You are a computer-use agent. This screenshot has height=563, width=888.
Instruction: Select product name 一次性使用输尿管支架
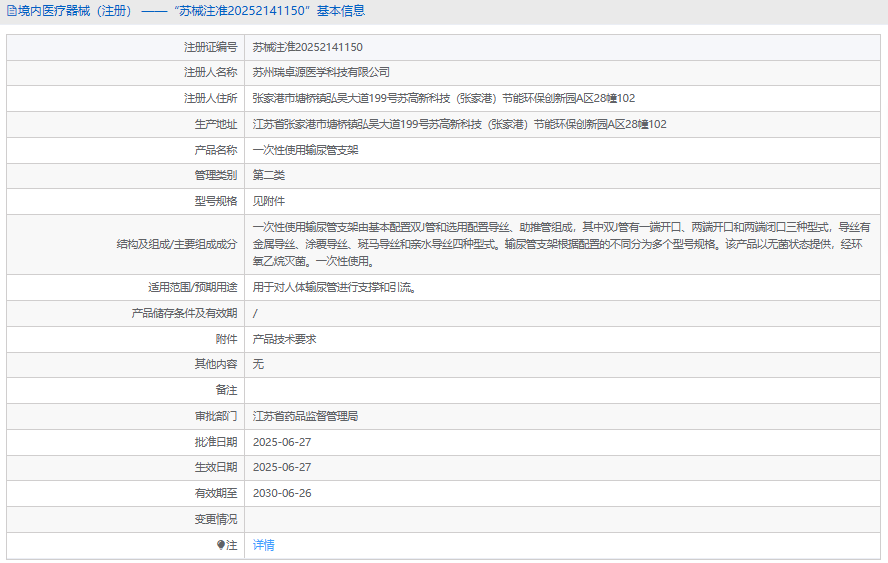pos(305,150)
